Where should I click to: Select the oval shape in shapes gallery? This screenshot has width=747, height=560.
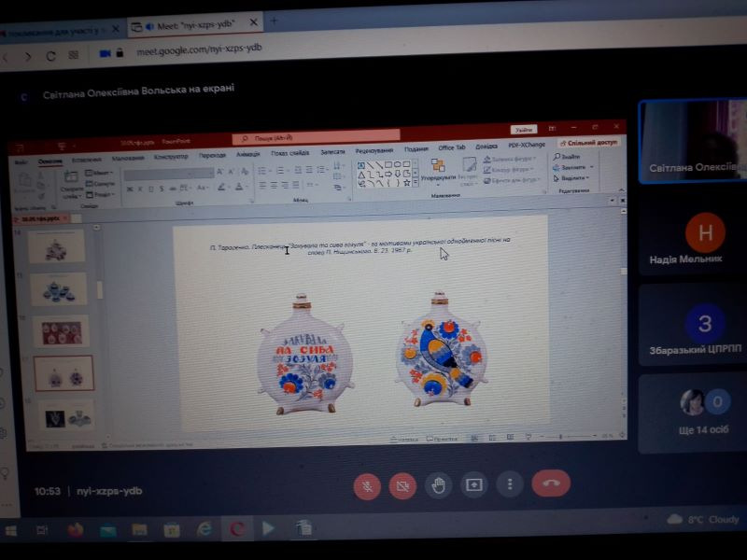(398, 164)
